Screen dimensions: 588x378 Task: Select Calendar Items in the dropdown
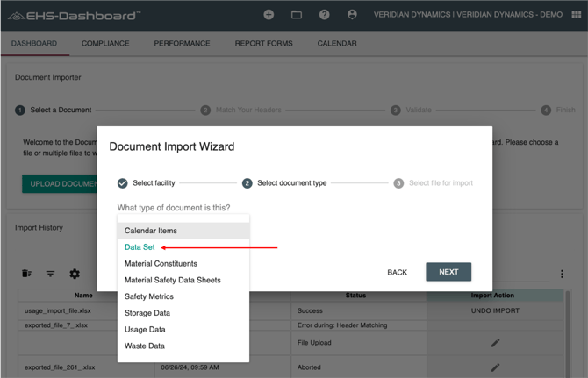point(151,231)
